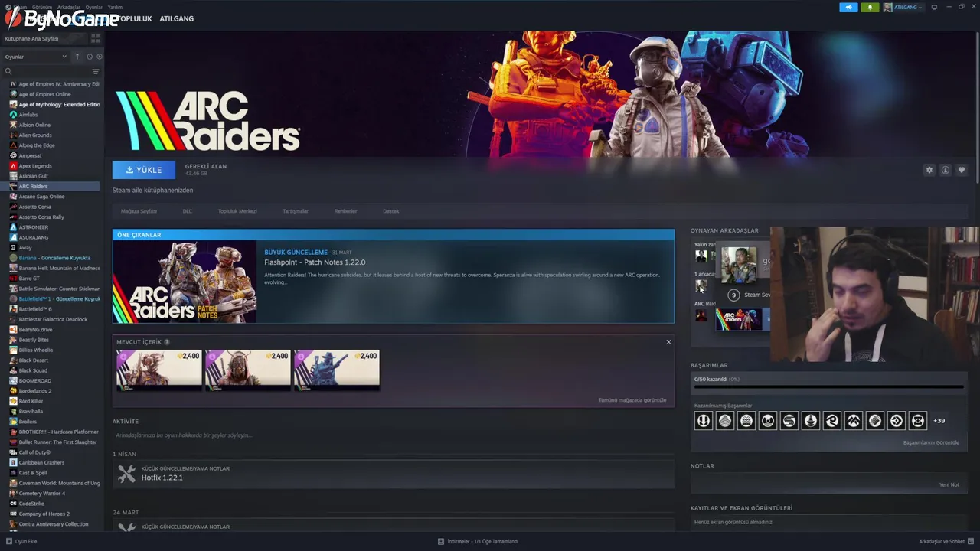The height and width of the screenshot is (551, 980).
Task: Open the announcements megaphone icon
Action: [848, 7]
